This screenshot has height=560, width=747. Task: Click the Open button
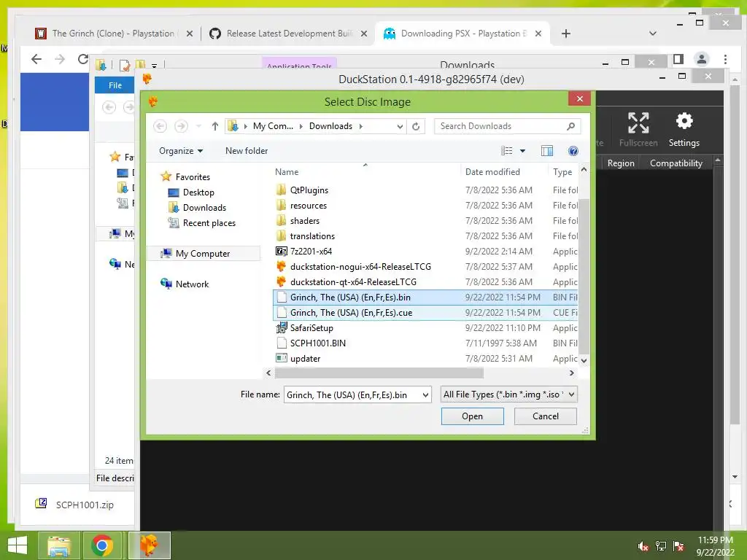coord(472,416)
